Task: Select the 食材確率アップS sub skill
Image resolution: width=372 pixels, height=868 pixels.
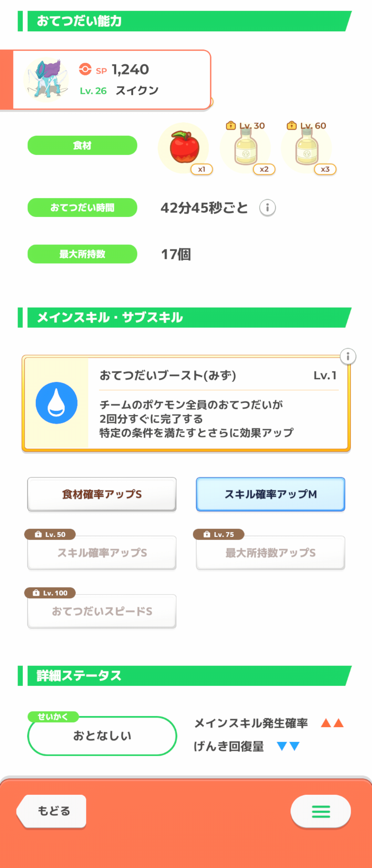Action: (x=102, y=494)
